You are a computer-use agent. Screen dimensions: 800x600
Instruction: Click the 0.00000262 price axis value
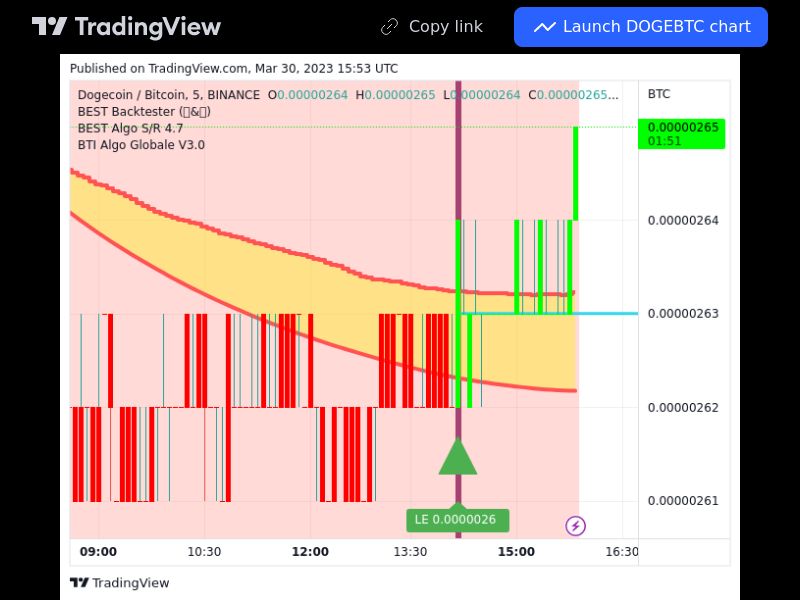click(x=683, y=408)
